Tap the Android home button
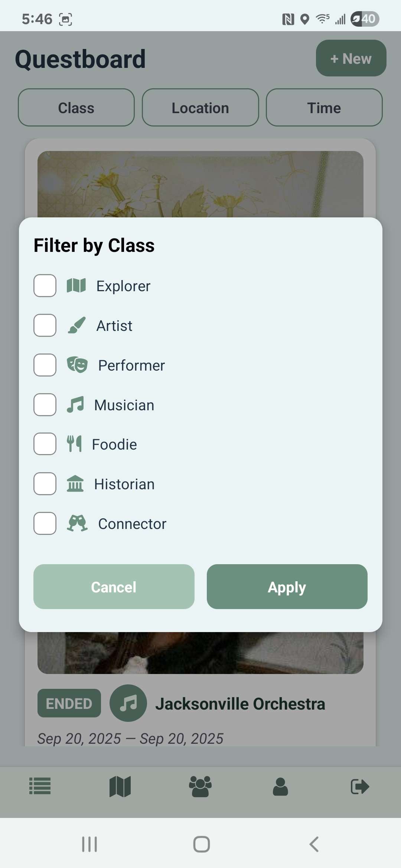The width and height of the screenshot is (401, 868). (x=201, y=844)
